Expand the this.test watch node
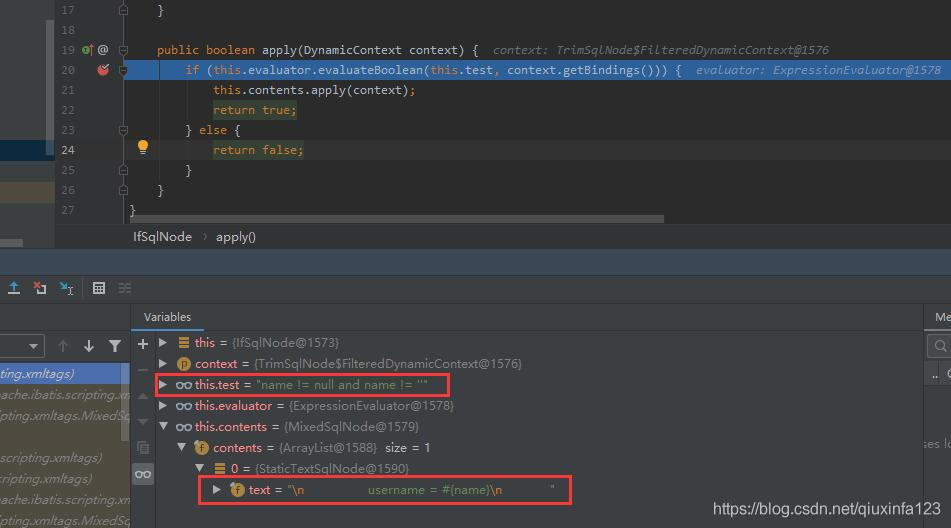The image size is (951, 528). click(x=163, y=384)
